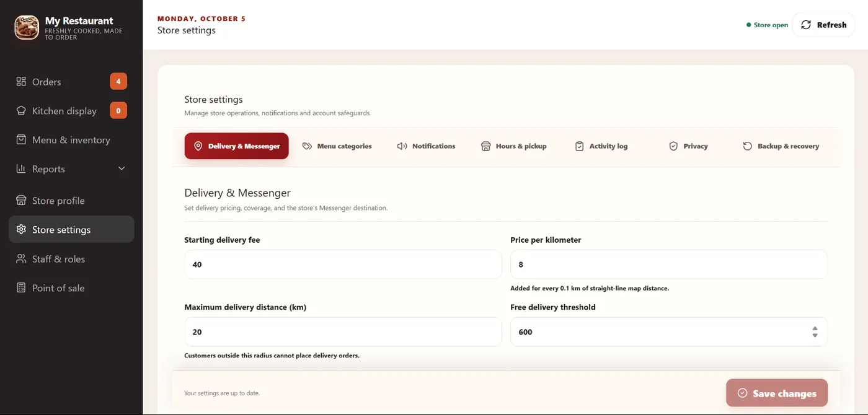Open the Activity log tab

(x=601, y=146)
